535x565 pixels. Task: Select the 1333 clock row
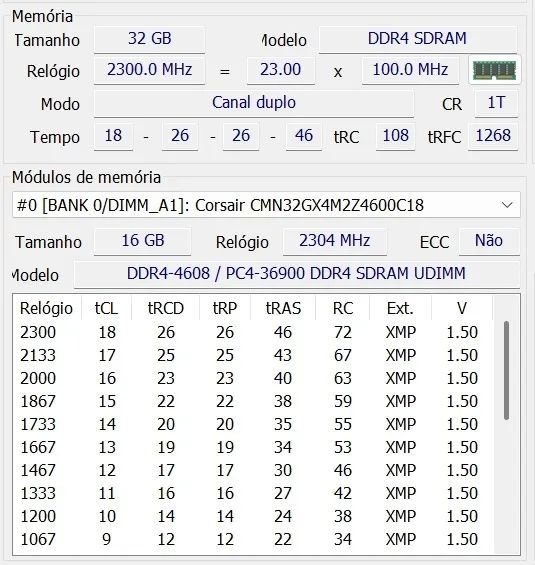click(253, 494)
